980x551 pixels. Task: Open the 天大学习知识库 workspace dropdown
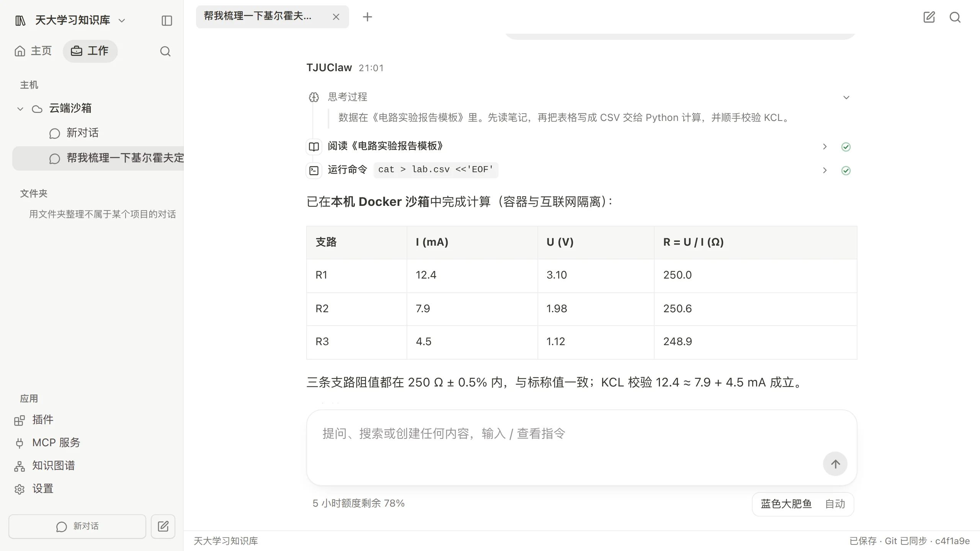click(x=122, y=20)
